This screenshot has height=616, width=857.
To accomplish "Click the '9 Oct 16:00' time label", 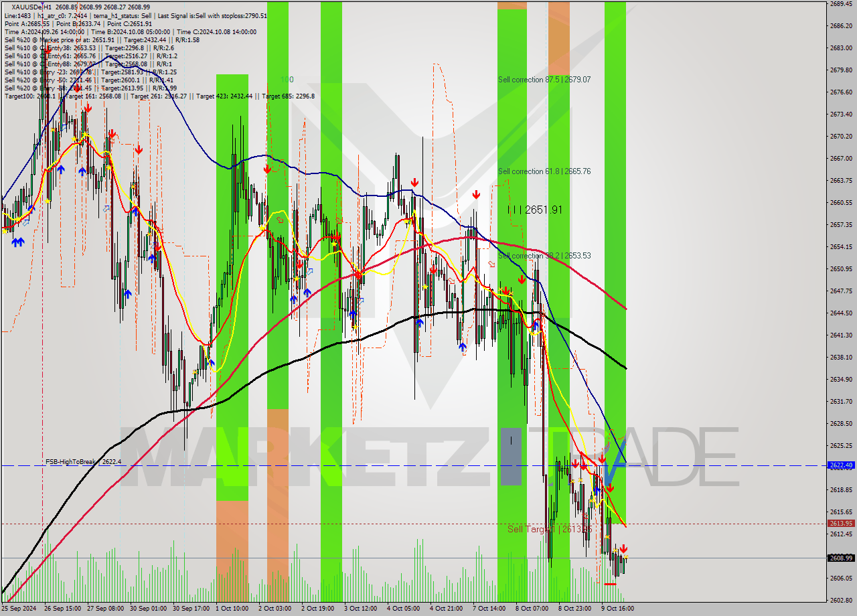I will click(618, 609).
